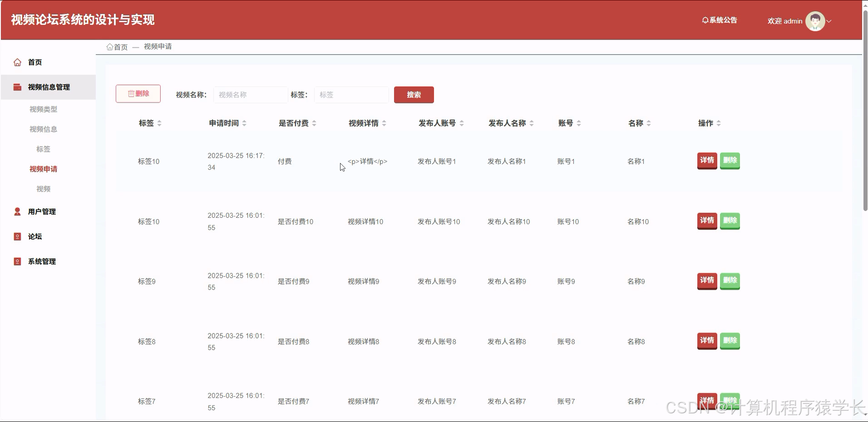Click the trash icon in 删除 button
Viewport: 868px width, 422px height.
pos(130,93)
